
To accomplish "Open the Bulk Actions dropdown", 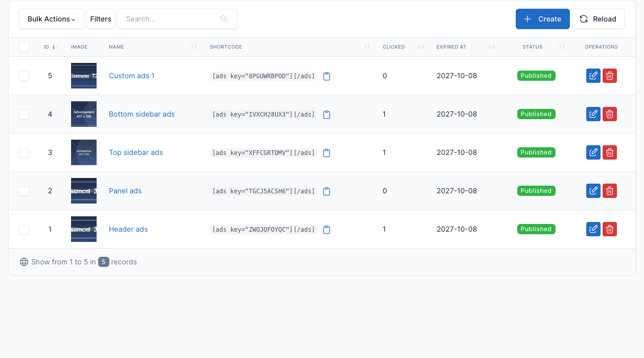I will tap(52, 19).
